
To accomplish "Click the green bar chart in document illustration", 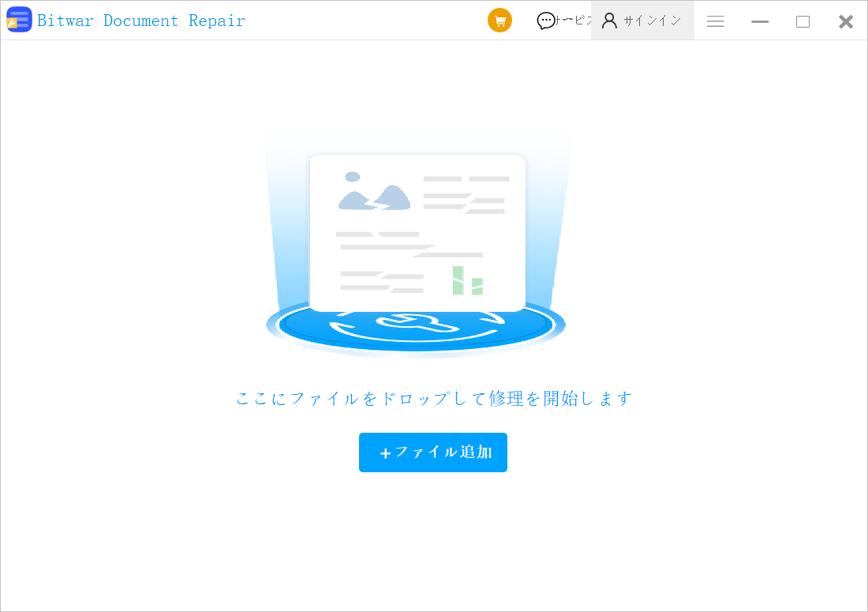I will (467, 281).
